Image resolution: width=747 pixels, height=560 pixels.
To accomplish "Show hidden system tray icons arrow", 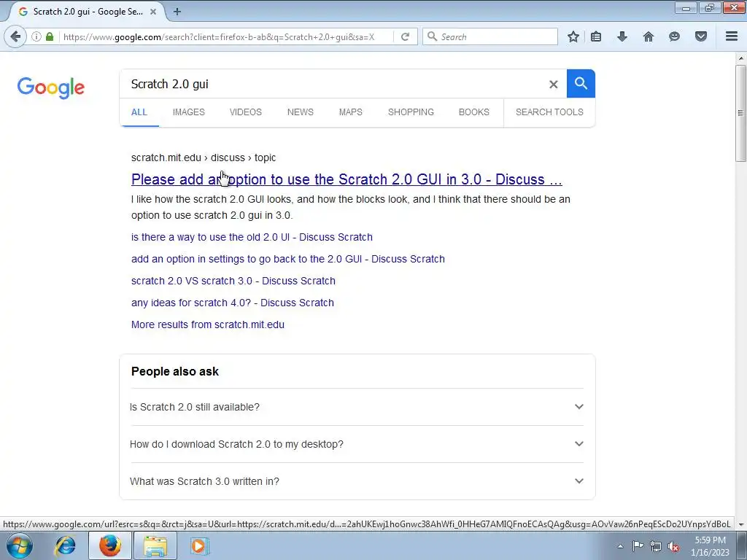I will tap(620, 546).
